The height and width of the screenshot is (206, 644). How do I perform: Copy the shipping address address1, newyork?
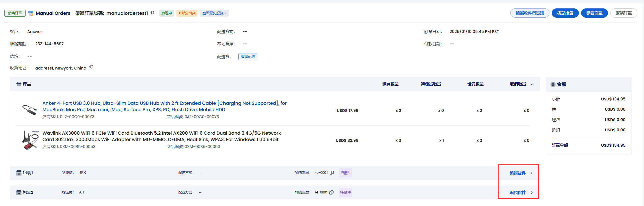(x=91, y=67)
